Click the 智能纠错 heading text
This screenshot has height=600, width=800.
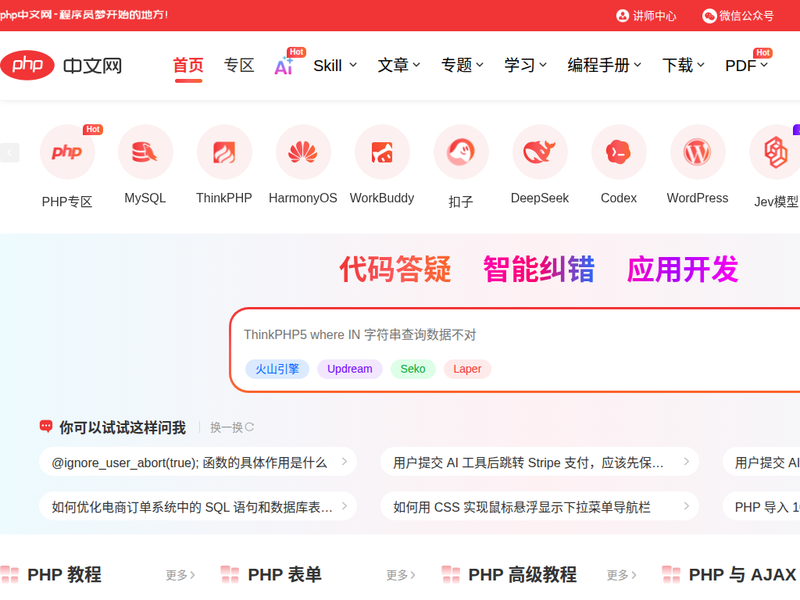click(x=539, y=269)
